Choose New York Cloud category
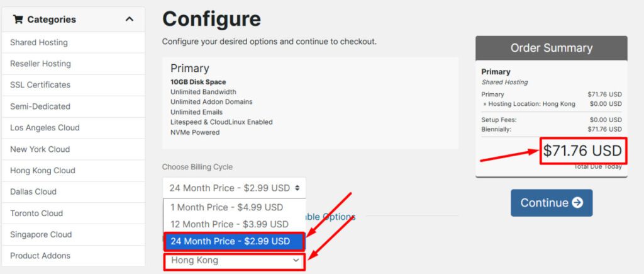644x274 pixels. pos(40,149)
